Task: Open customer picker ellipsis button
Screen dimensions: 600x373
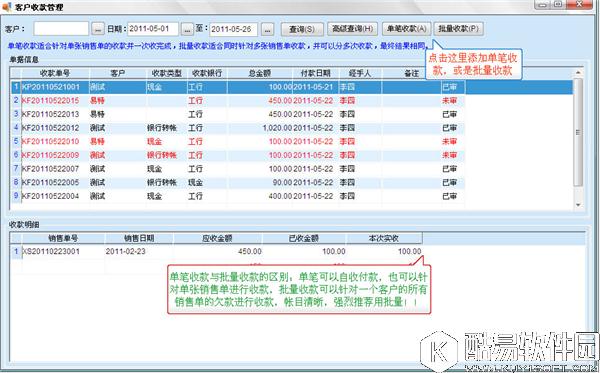Action: (98, 29)
